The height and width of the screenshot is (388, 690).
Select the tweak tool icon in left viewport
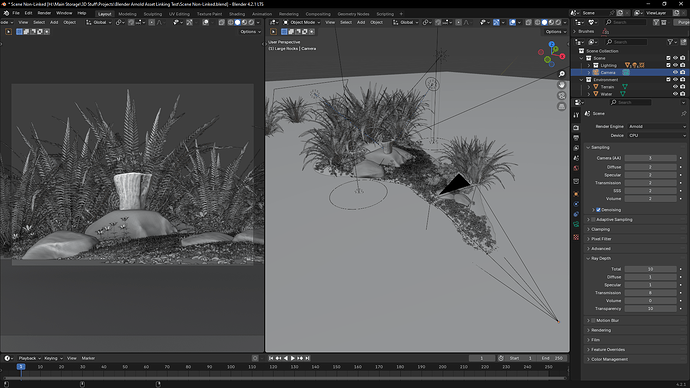point(8,32)
